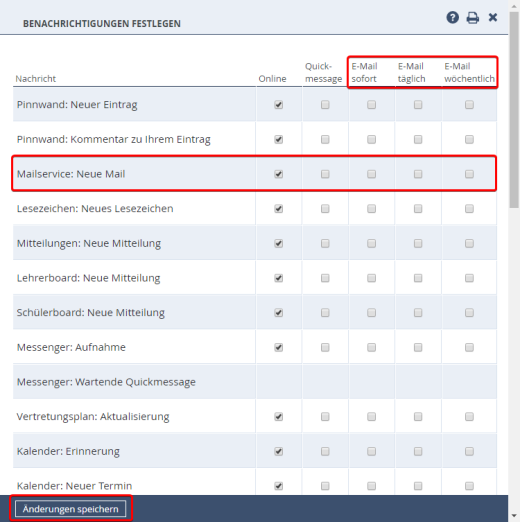Enable E-Mail sofort for Pinnwand: Kommentar row
This screenshot has width=520, height=522.
point(371,139)
